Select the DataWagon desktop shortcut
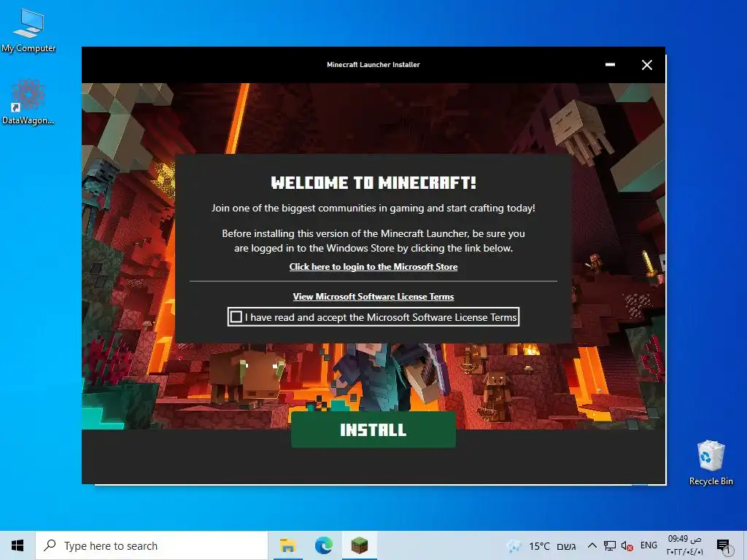 coord(28,102)
